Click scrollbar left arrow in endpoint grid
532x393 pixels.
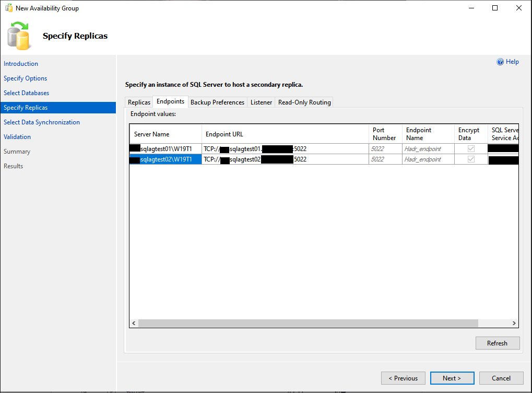[134, 323]
